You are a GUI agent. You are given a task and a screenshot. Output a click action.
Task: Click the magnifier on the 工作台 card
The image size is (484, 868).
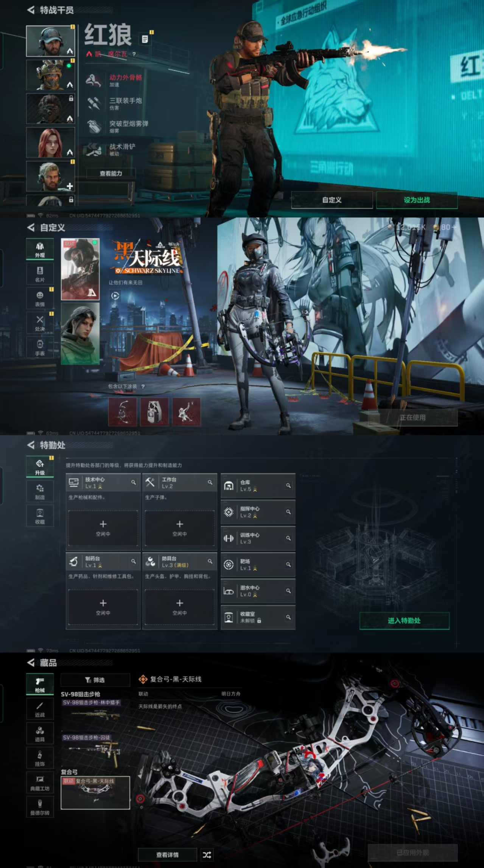pos(210,482)
